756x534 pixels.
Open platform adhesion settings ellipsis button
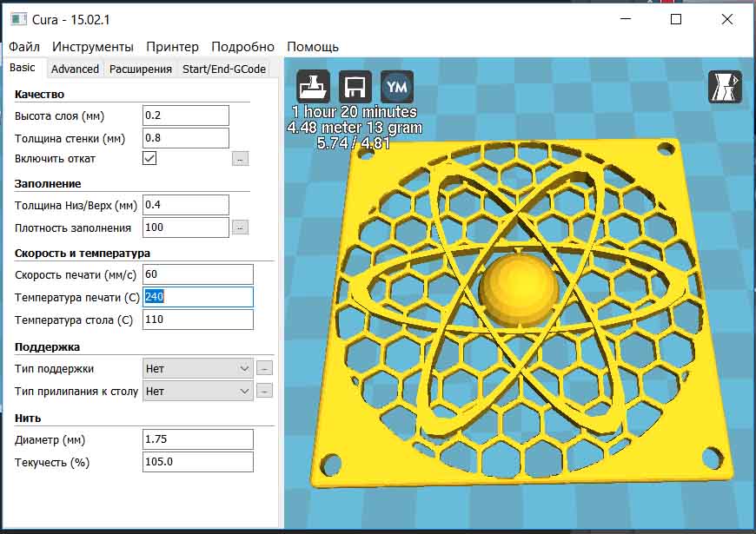tap(264, 391)
